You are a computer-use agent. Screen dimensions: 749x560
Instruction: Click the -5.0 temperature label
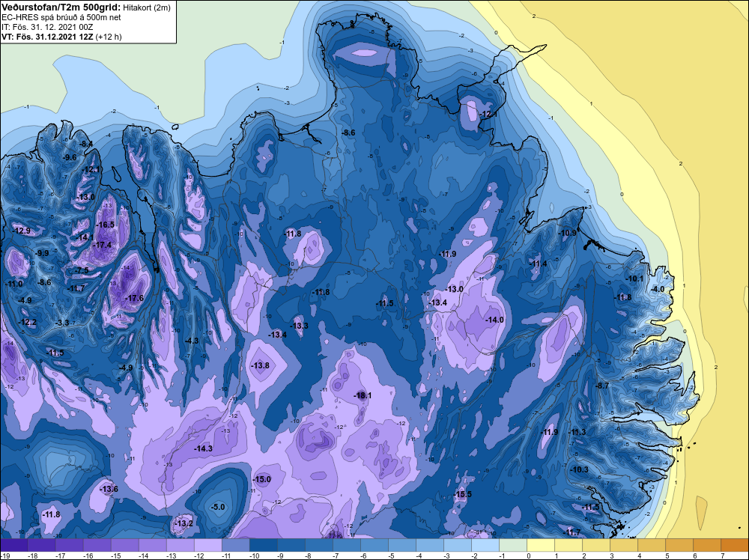218,507
